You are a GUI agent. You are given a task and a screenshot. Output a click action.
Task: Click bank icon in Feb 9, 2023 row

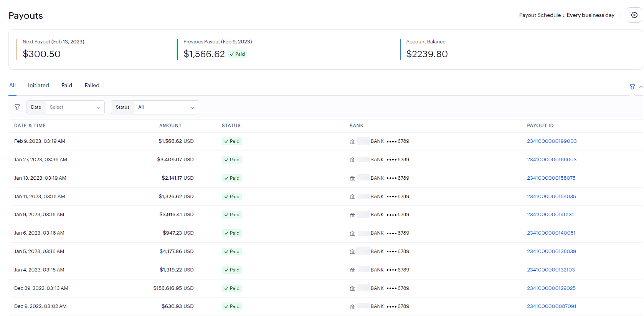[x=352, y=142]
